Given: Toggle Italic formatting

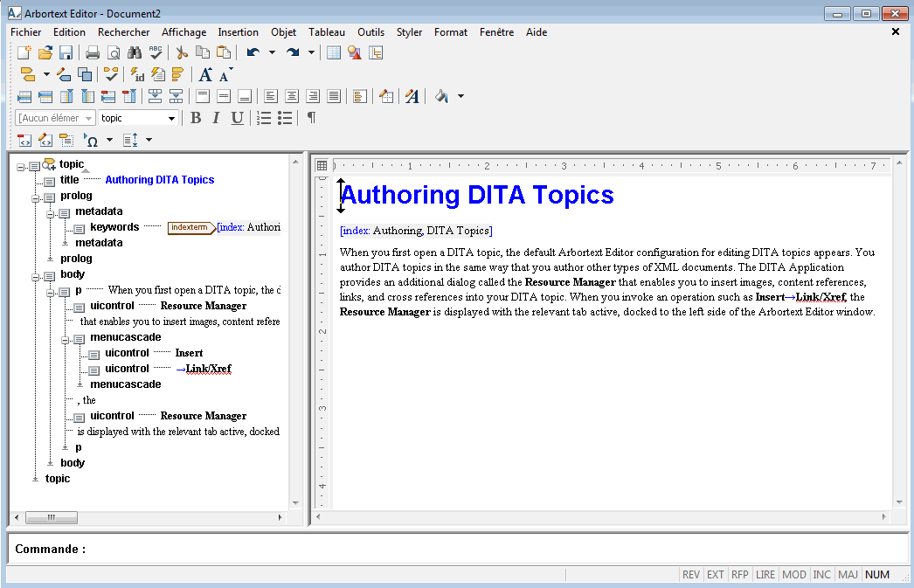Looking at the screenshot, I should coord(216,118).
